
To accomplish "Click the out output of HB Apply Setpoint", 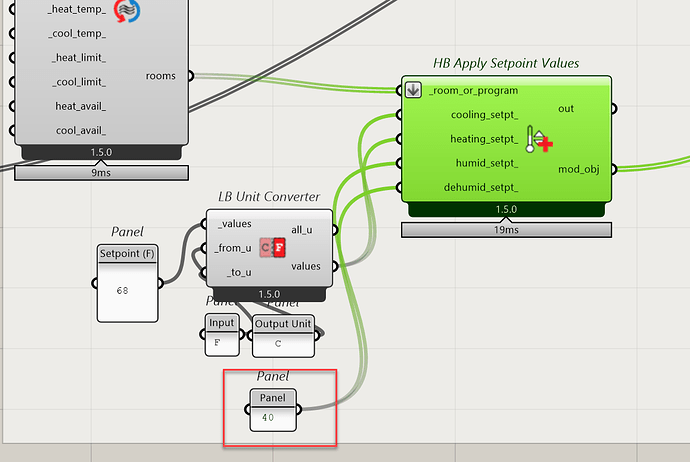I will [x=565, y=109].
